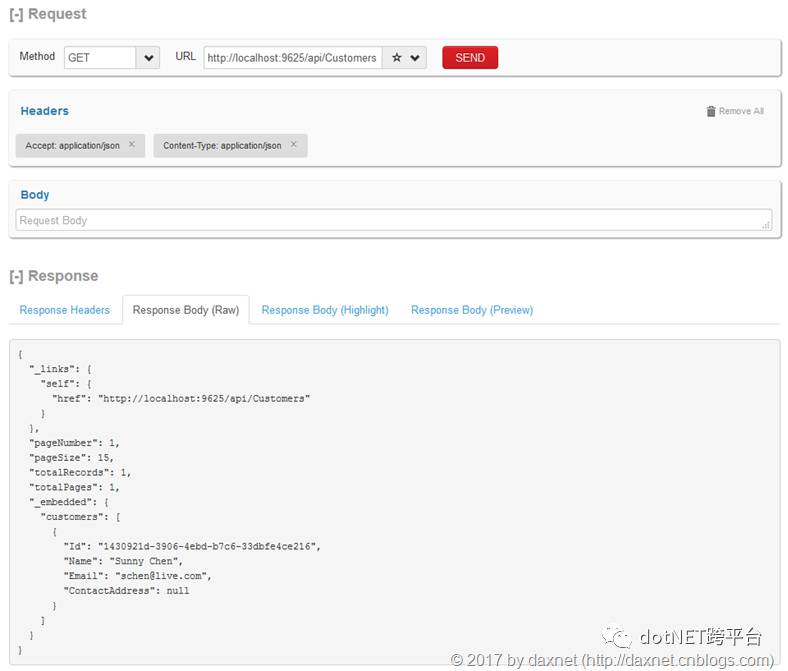Click the "href" localhost URL line in response
This screenshot has width=788, height=671.
click(181, 399)
